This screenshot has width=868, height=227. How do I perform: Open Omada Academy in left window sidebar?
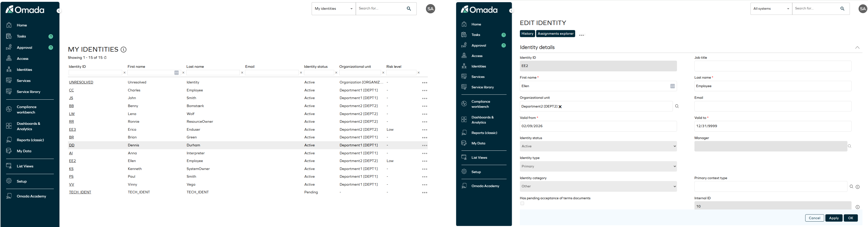coord(31,196)
